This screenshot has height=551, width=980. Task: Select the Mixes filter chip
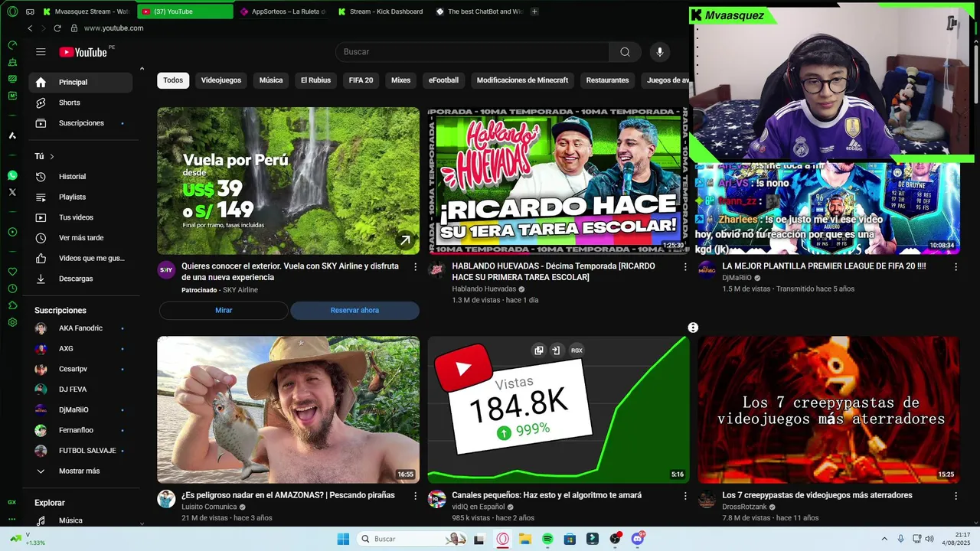(x=400, y=80)
